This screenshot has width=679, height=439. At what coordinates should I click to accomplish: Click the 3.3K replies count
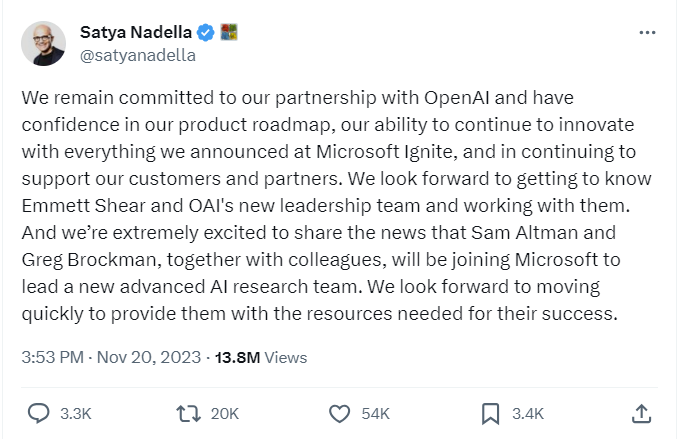point(76,413)
